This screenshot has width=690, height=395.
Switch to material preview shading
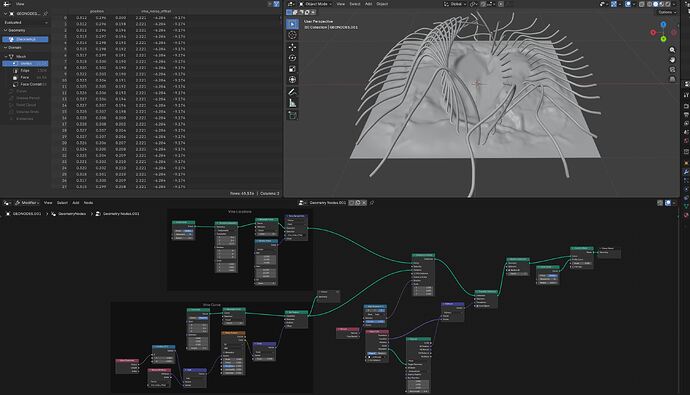point(661,4)
